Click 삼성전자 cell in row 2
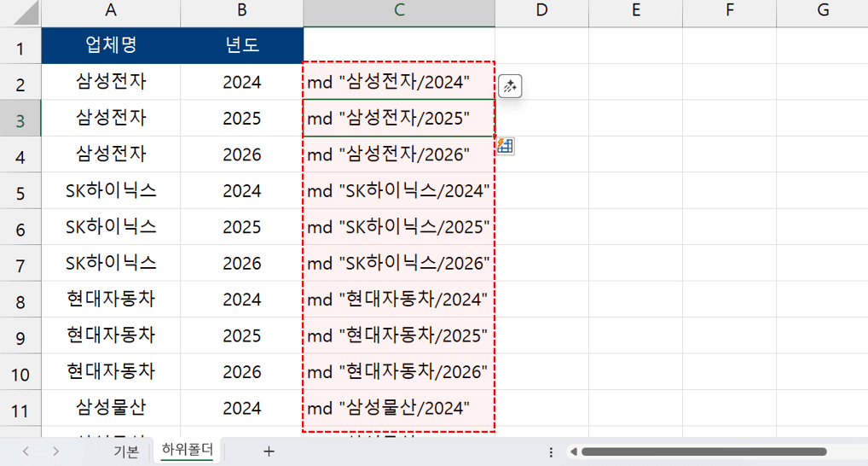Screen dimensions: 868x466 (x=111, y=82)
